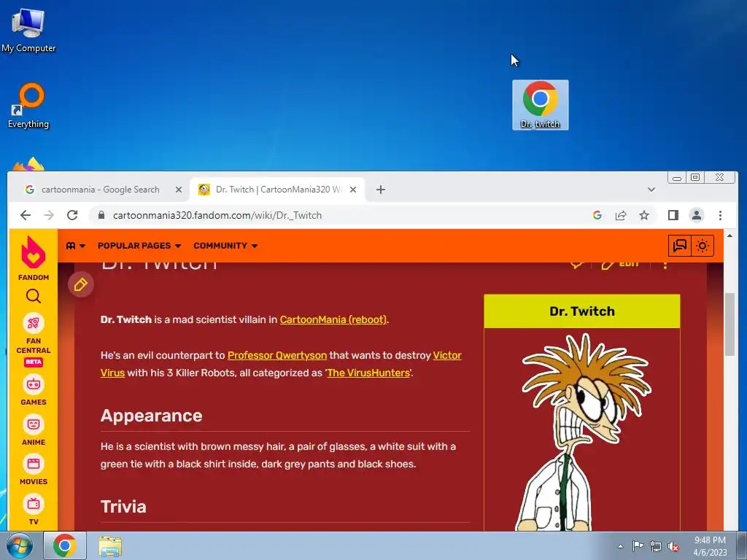Open Chrome profile avatar menu
Viewport: 747px width, 560px height.
click(697, 215)
